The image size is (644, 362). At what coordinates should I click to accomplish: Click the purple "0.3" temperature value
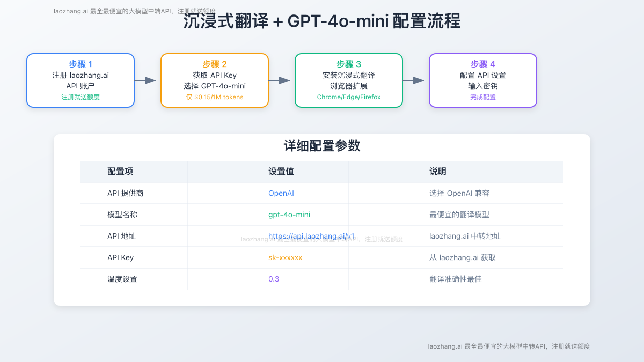coord(274,279)
